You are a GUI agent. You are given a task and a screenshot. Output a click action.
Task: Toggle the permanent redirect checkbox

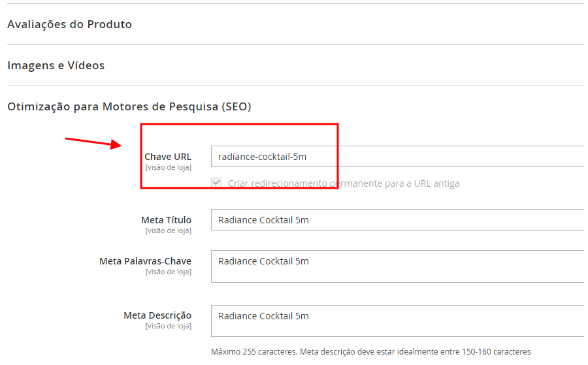[x=217, y=183]
